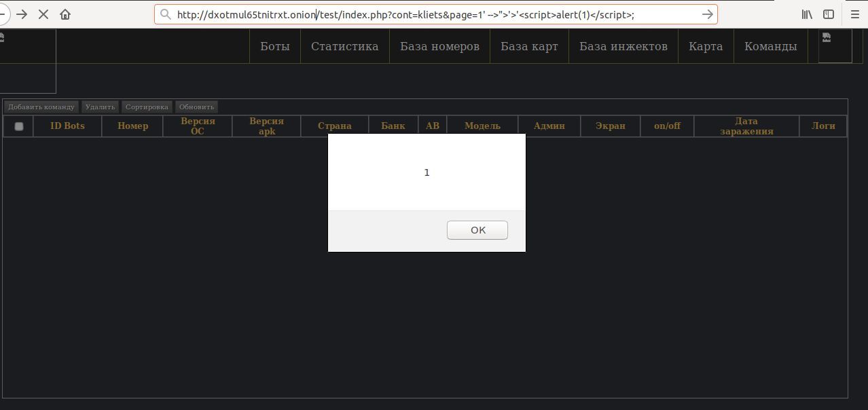Screen dimensions: 868x410
Task: Click the alert message text 1
Action: (427, 172)
